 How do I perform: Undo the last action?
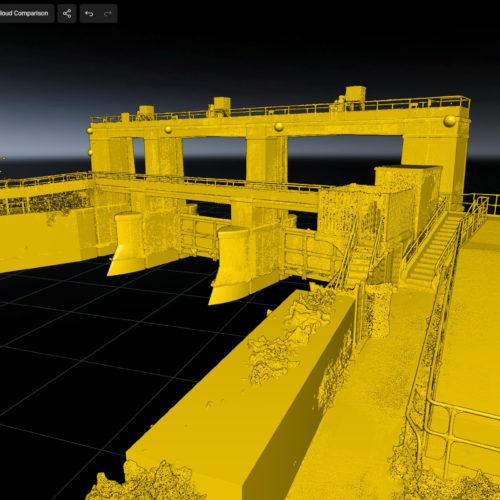tap(89, 13)
